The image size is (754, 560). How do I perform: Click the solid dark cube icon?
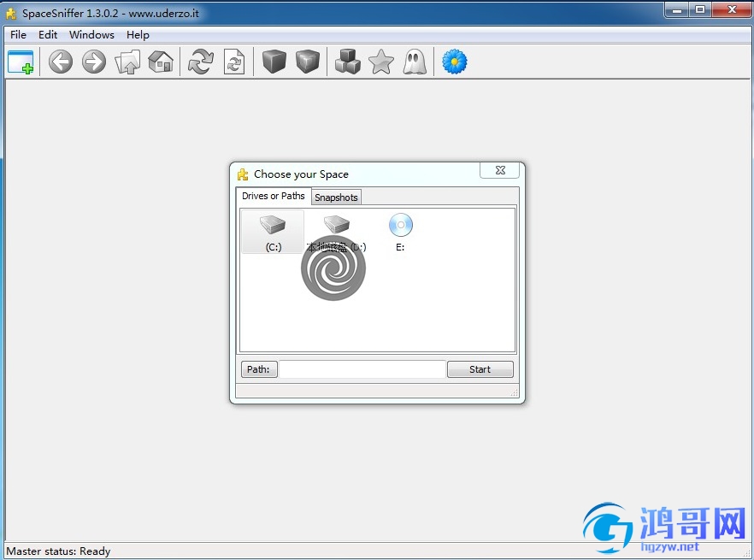274,62
